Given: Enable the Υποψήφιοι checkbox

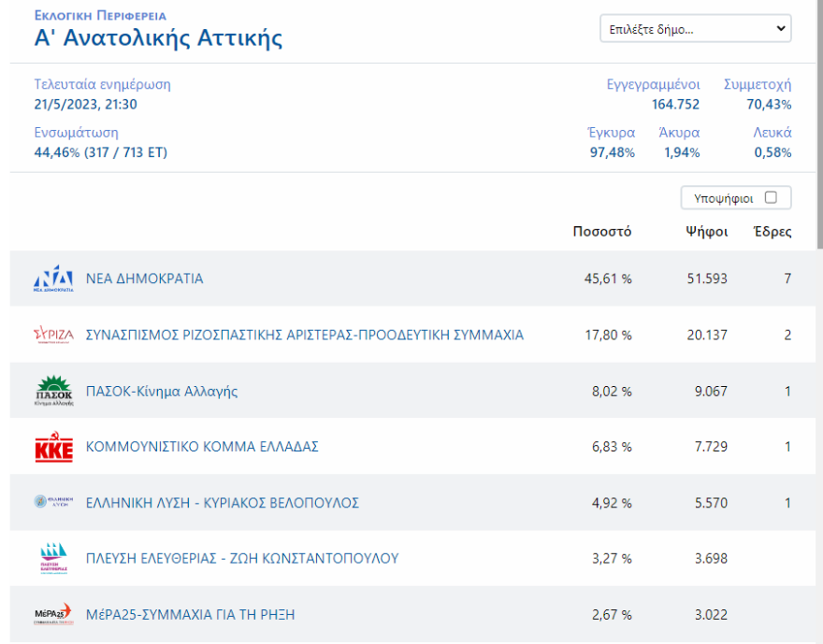Looking at the screenshot, I should tap(771, 197).
